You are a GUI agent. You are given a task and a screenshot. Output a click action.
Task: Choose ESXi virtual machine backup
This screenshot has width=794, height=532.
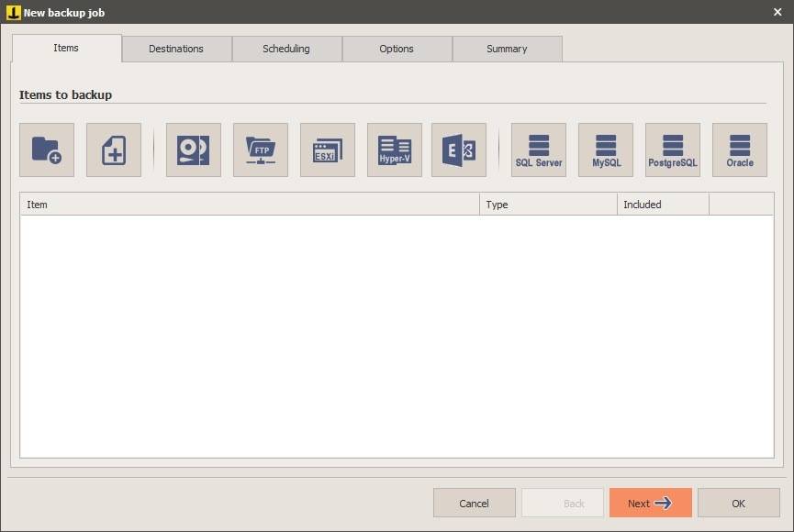(327, 150)
